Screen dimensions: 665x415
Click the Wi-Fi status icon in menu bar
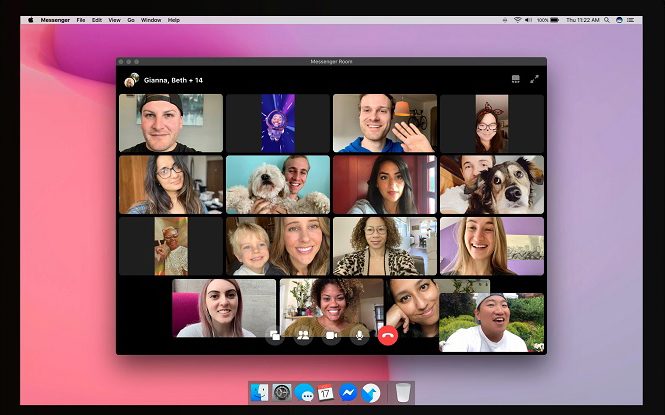[x=517, y=20]
